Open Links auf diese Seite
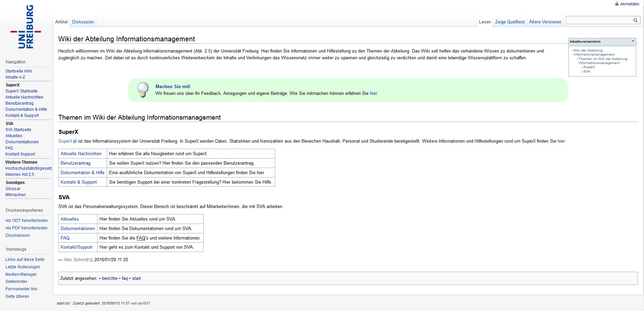The height and width of the screenshot is (311, 644). pyautogui.click(x=25, y=260)
